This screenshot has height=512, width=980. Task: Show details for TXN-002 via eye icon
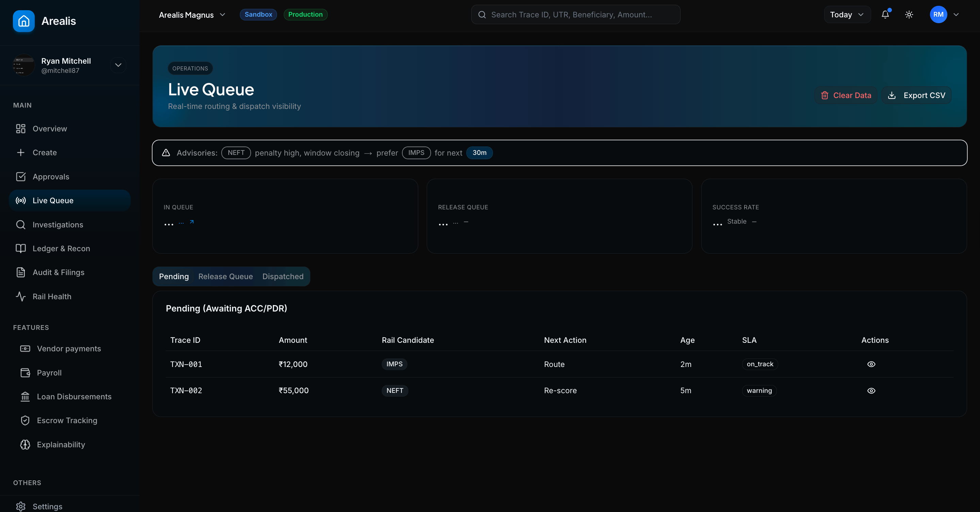871,390
